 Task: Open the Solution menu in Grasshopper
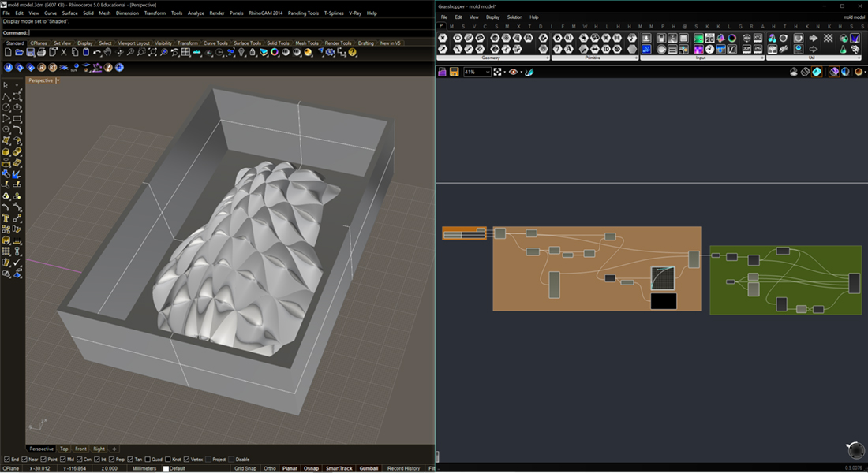click(514, 17)
